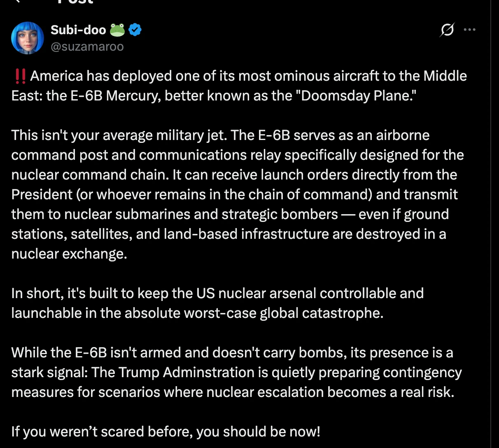Click the Post header title
Viewport: 499px width, 448px height.
(75, 2)
